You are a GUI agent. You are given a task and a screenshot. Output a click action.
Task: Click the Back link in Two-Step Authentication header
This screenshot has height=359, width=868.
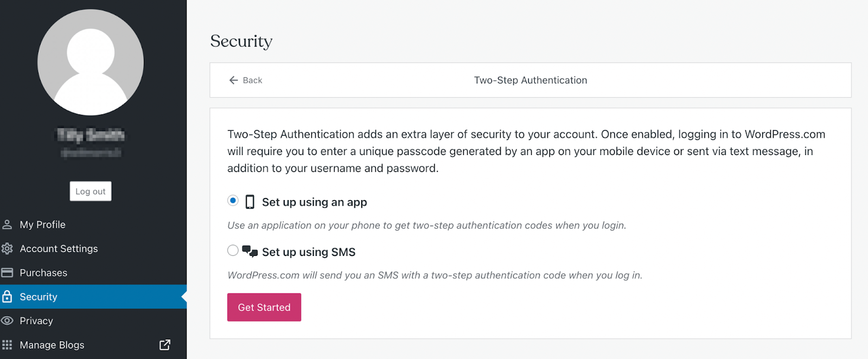pyautogui.click(x=252, y=80)
